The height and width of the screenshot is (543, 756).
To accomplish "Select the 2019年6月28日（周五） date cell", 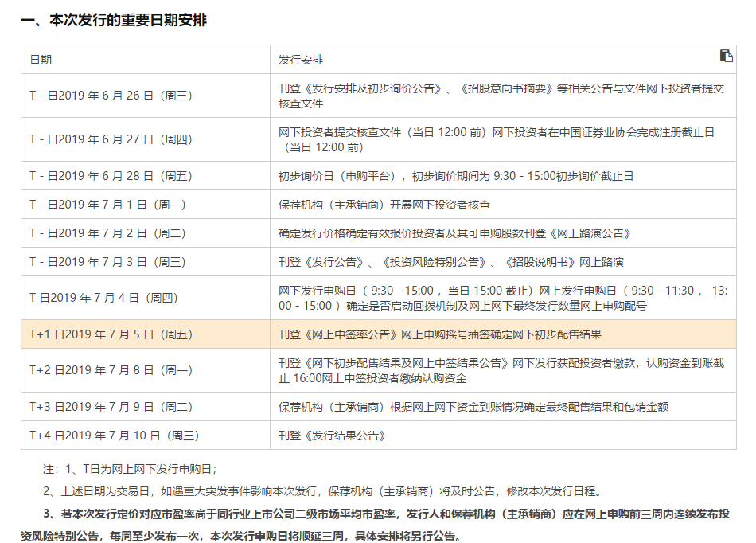I will click(x=111, y=176).
